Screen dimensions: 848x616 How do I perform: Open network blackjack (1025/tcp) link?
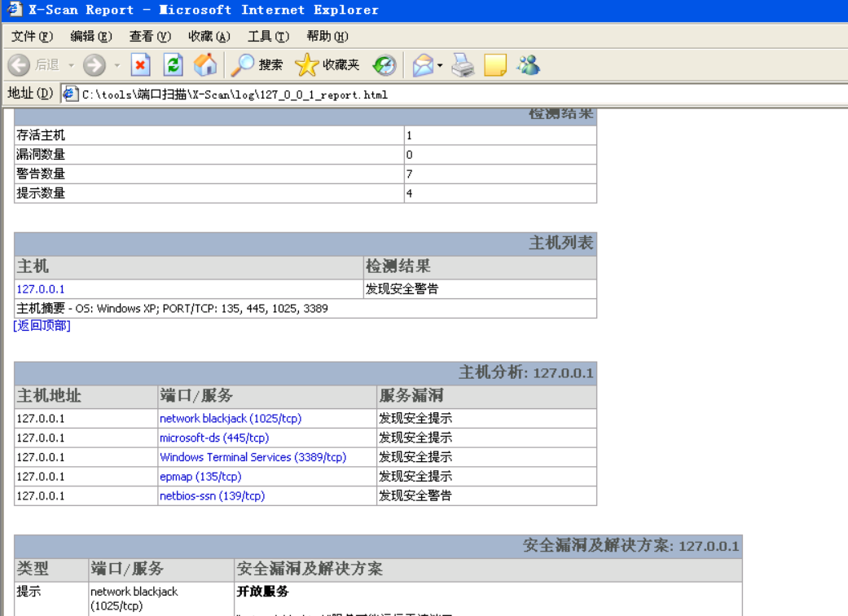click(231, 418)
